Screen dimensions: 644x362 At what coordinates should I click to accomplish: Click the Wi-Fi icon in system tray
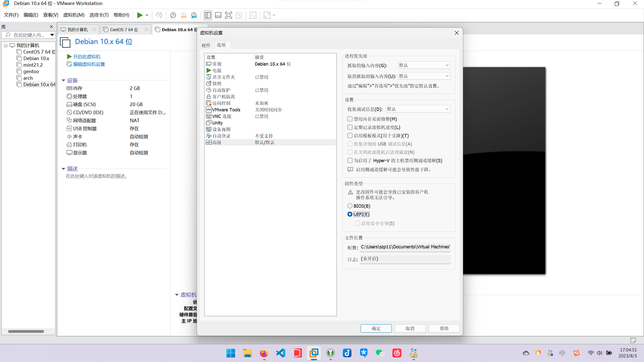(591, 353)
